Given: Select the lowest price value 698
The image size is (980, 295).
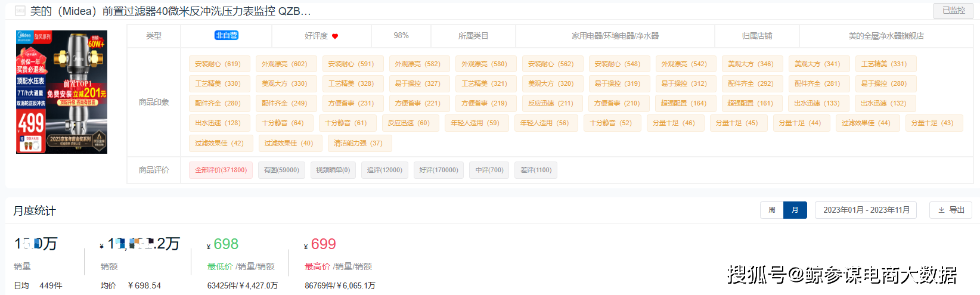Looking at the screenshot, I should click(x=226, y=244).
